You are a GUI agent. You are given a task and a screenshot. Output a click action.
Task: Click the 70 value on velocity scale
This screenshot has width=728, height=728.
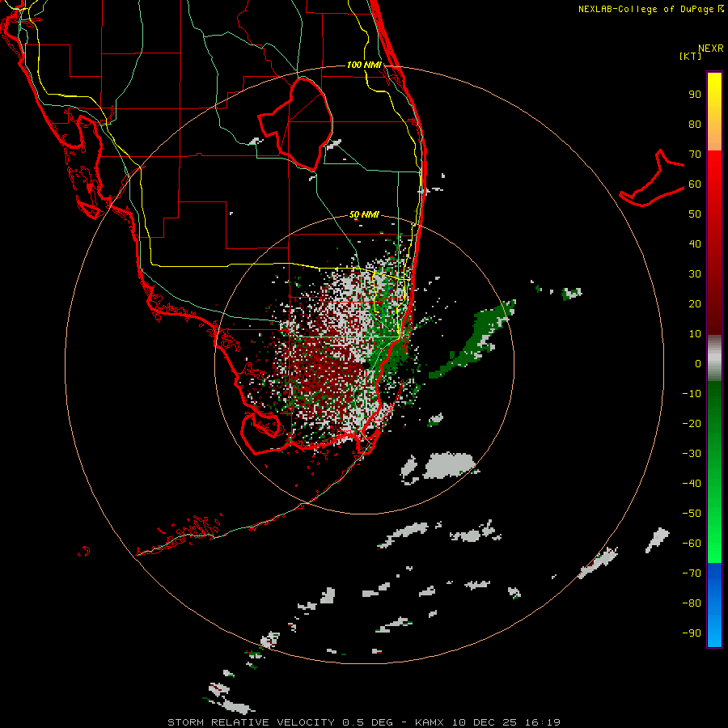click(695, 154)
